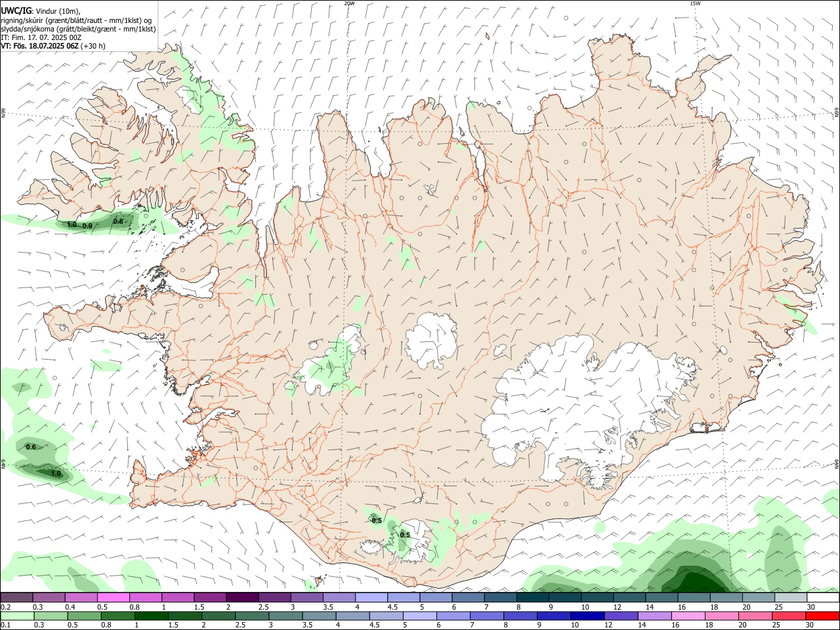Screen dimensions: 840x630
Task: Click the 0.5 value northwest of the southern glacier
Action: pos(377,520)
